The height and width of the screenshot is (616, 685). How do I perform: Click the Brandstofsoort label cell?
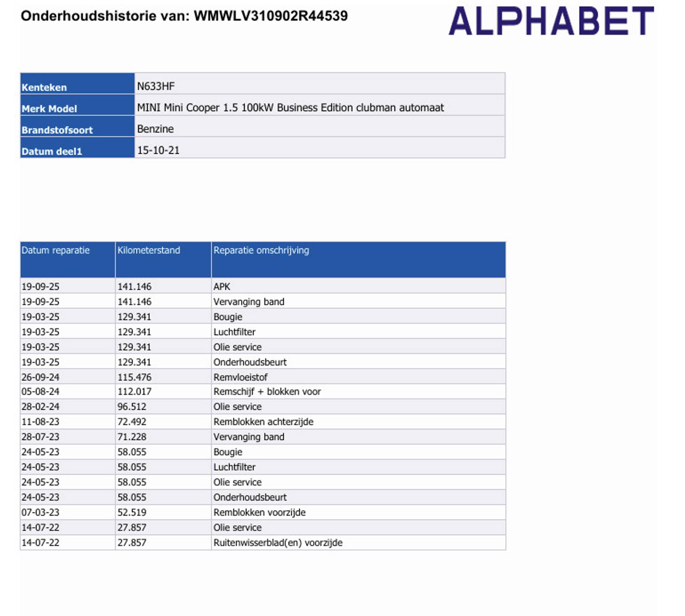click(x=57, y=130)
